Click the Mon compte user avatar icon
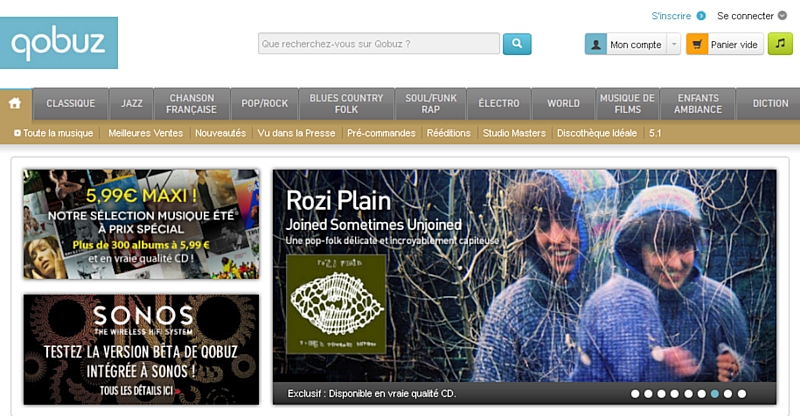 tap(595, 44)
